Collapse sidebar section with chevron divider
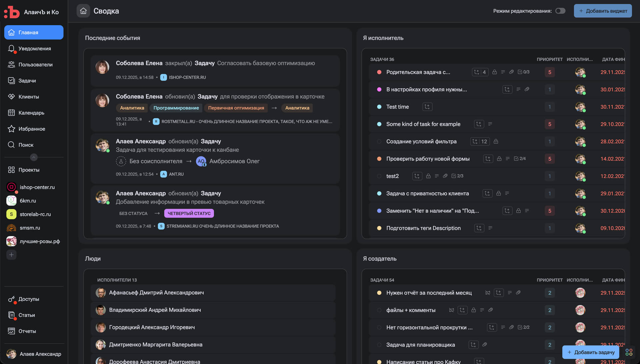The image size is (640, 364). coord(34,157)
